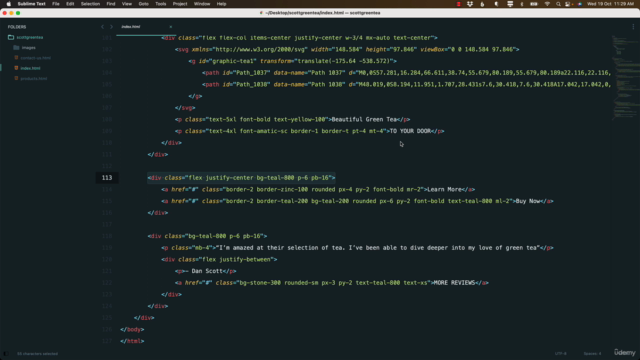Click the Bluetooth menu bar icon
Screen dimensions: 640x360
coord(522,4)
